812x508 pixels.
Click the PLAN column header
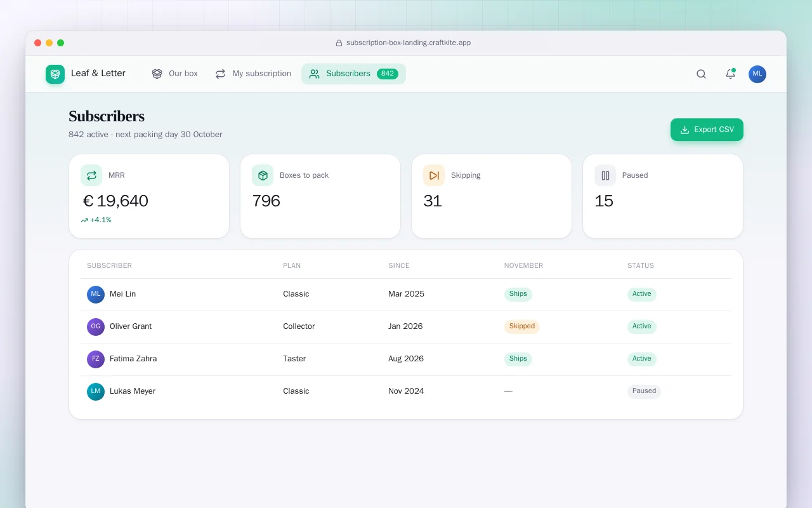pos(292,265)
